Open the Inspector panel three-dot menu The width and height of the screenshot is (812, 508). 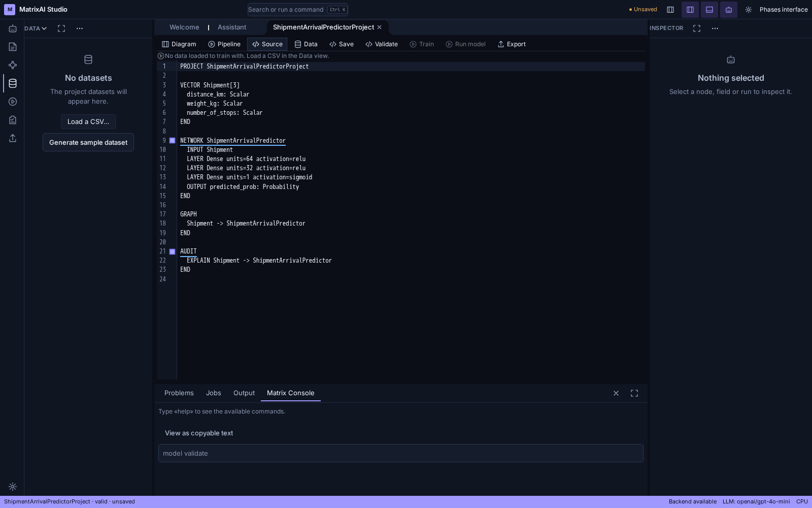tap(715, 28)
